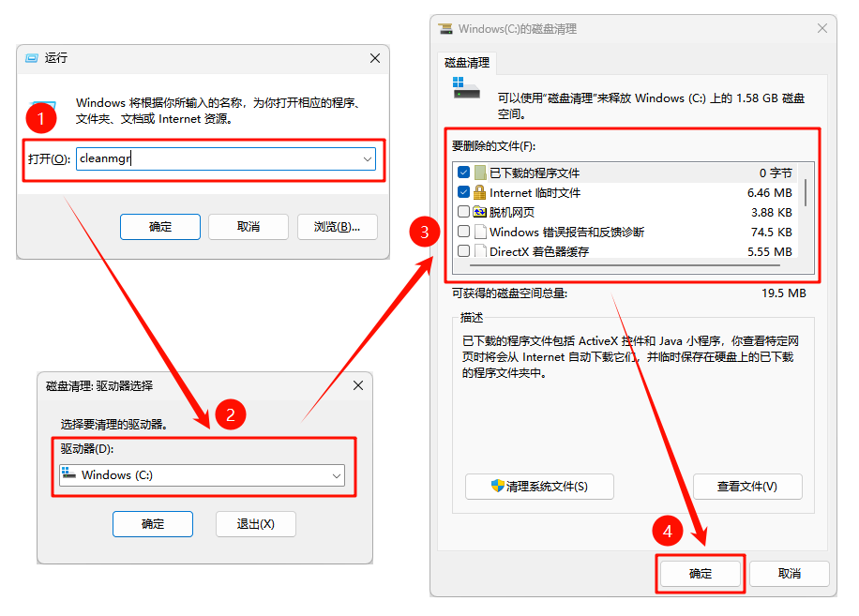
Task: Click the Disk Cleanup title bar icon
Action: [x=445, y=29]
